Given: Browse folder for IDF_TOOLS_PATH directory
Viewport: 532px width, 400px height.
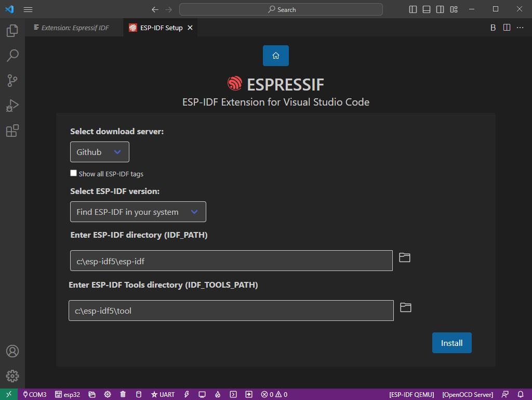Looking at the screenshot, I should click(x=405, y=308).
